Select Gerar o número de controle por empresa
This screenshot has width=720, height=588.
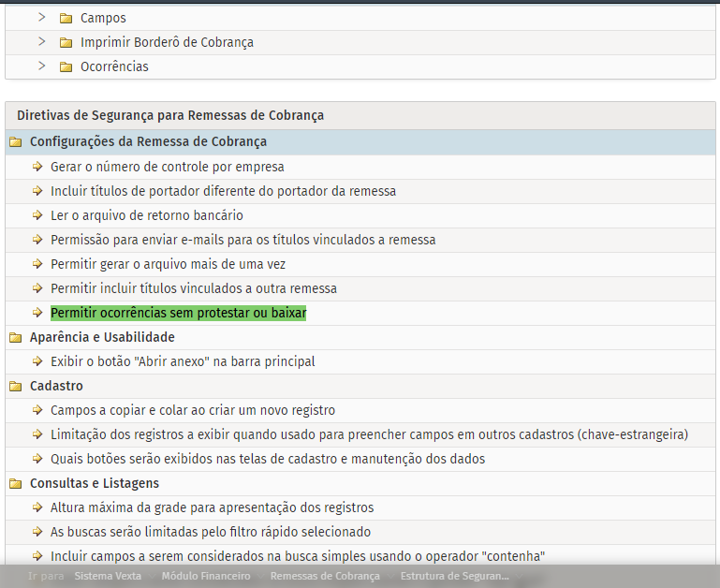(167, 167)
